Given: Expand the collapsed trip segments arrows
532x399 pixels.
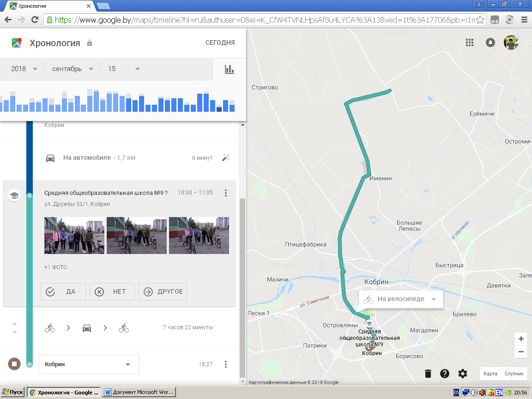Looking at the screenshot, I should 15,328.
